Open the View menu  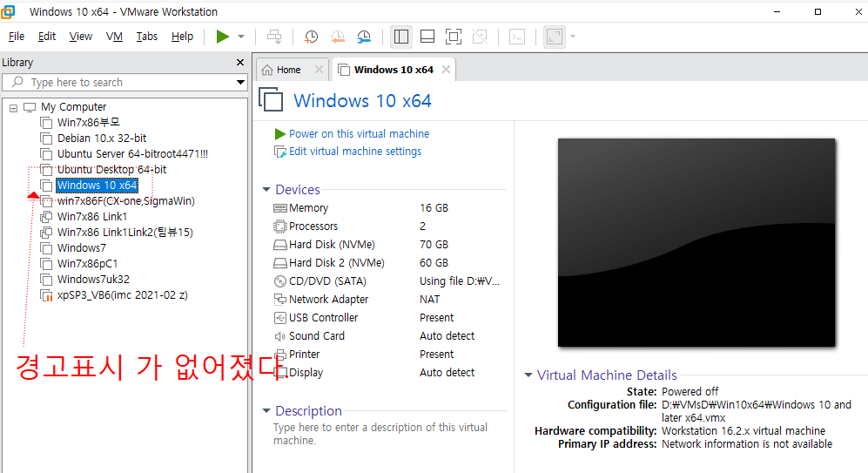click(81, 37)
